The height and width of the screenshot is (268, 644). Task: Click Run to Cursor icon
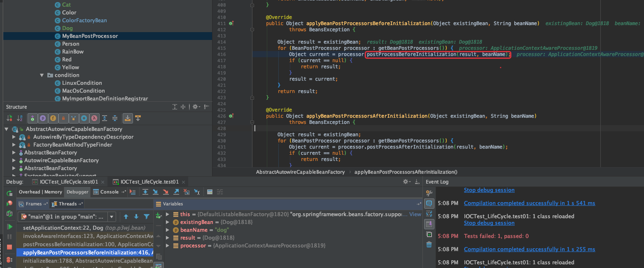click(197, 192)
